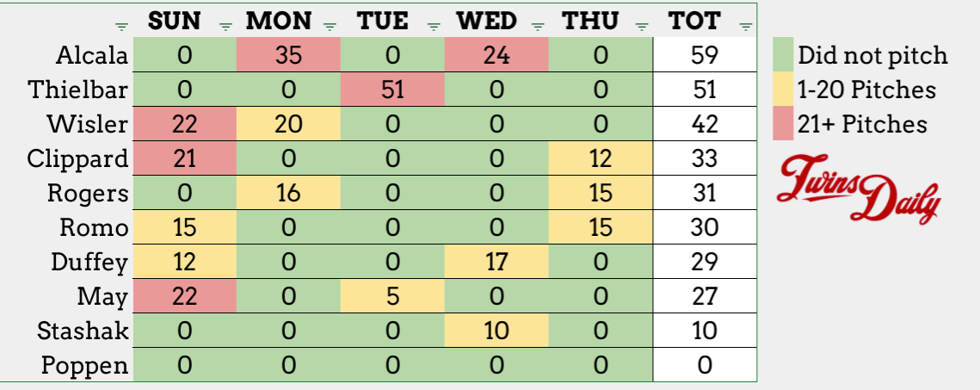Click the TOT column header text
980x390 pixels.
[x=694, y=21]
